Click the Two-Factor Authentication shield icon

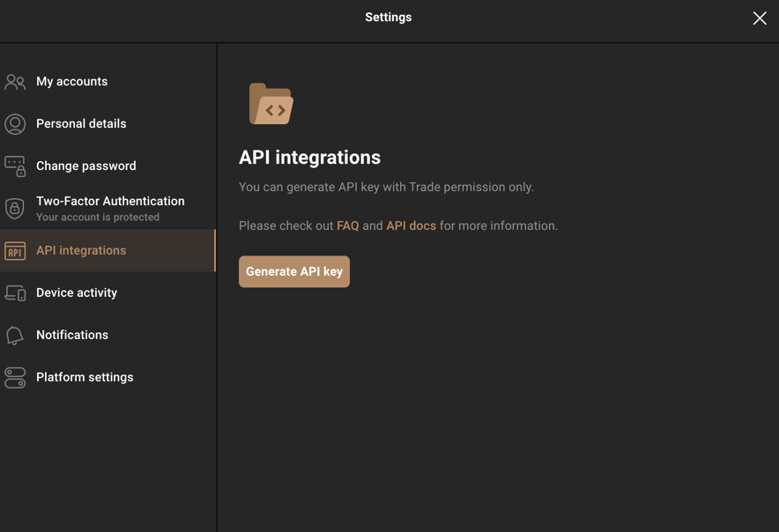pyautogui.click(x=15, y=209)
